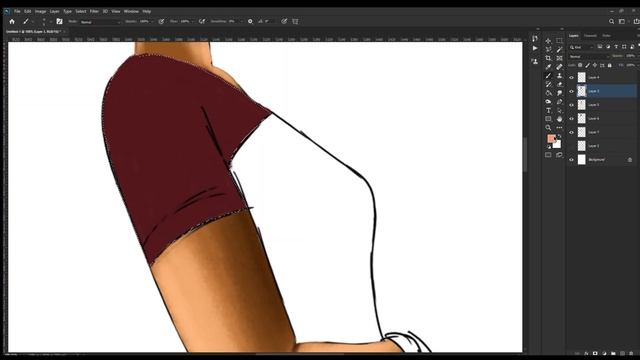Hide Layer 4 using its eye icon
Image resolution: width=640 pixels, height=360 pixels.
571,78
